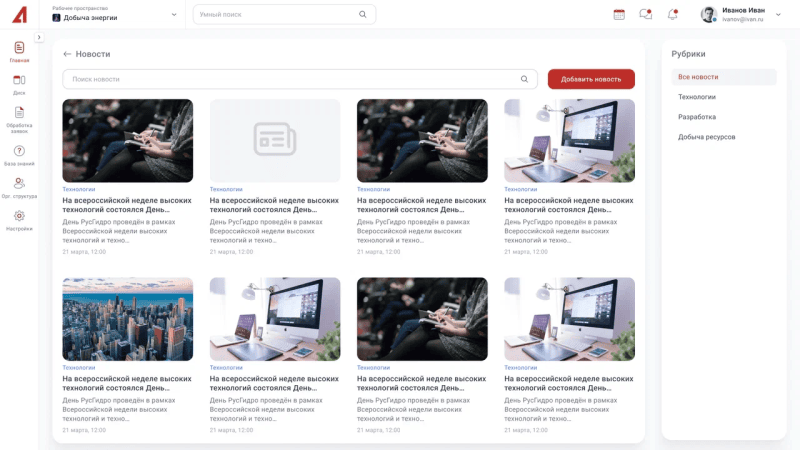Screen dimensions: 800x450
Task: Open the Диск sidebar icon
Action: [19, 83]
